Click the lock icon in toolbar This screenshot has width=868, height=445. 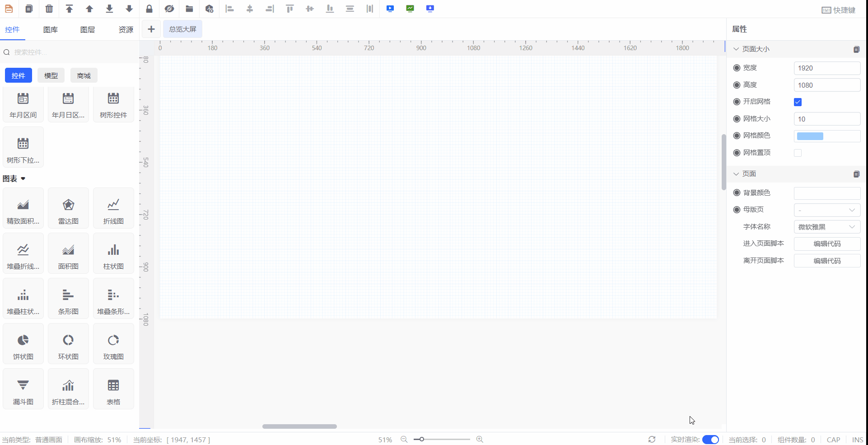click(x=149, y=9)
